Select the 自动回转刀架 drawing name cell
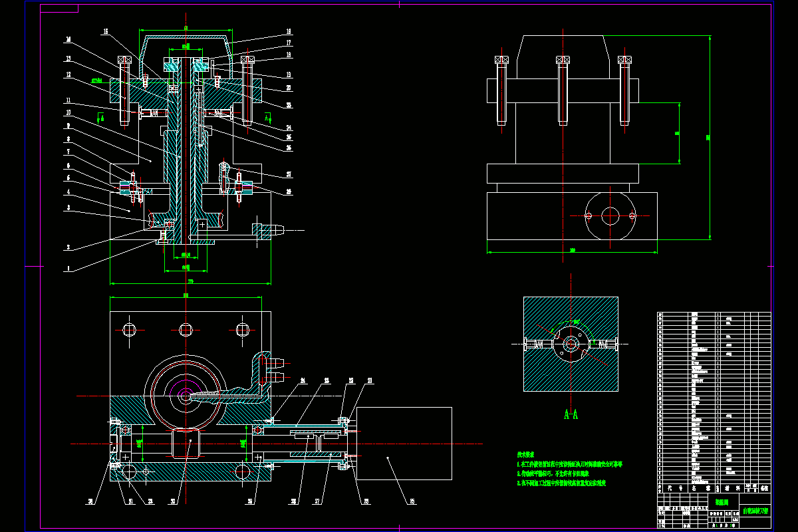The height and width of the screenshot is (532, 798). click(x=755, y=512)
